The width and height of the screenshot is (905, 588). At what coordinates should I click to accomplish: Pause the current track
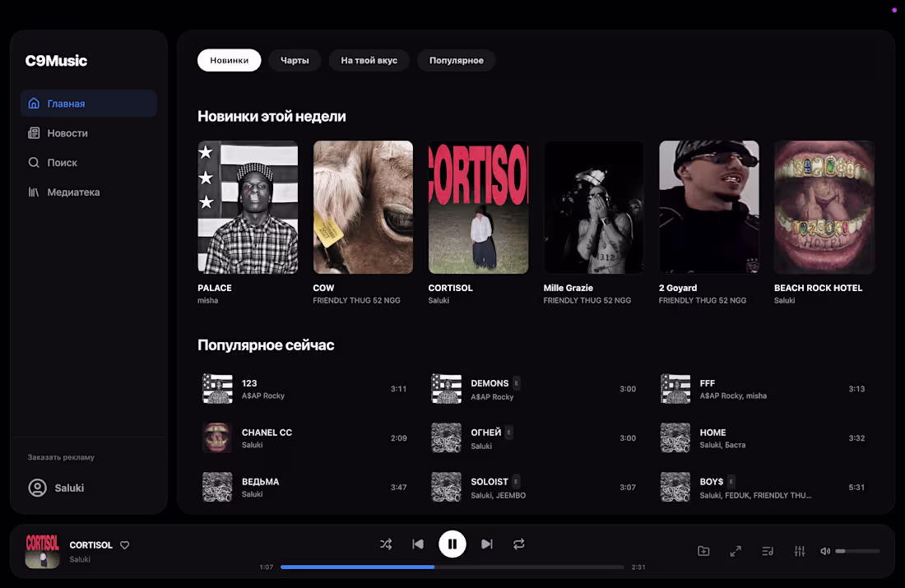pos(452,544)
